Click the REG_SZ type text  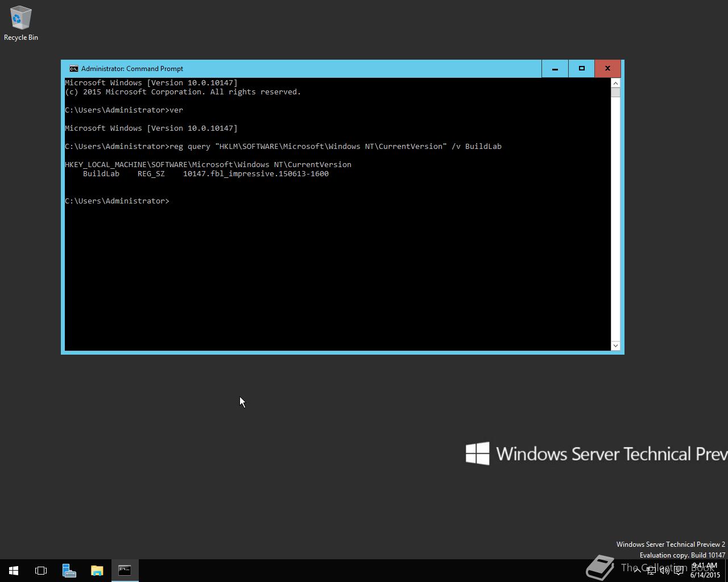(151, 174)
